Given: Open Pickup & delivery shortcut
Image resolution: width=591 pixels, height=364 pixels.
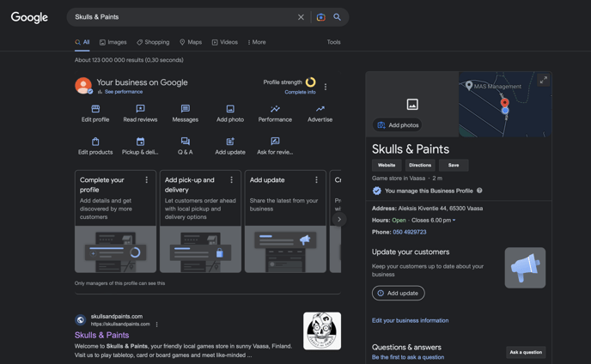Looking at the screenshot, I should (x=140, y=146).
